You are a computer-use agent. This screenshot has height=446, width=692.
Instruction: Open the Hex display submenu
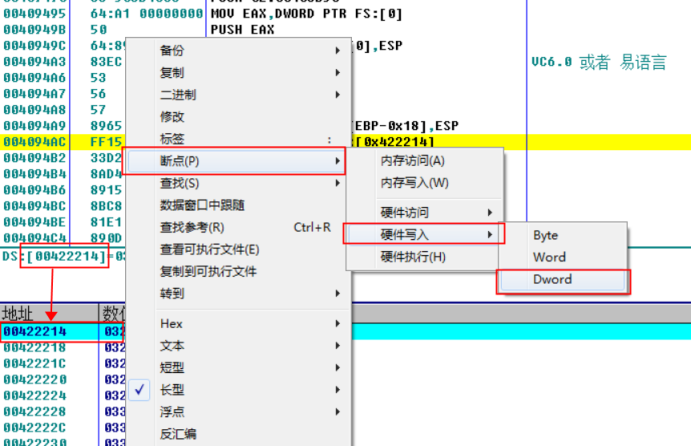pyautogui.click(x=238, y=324)
